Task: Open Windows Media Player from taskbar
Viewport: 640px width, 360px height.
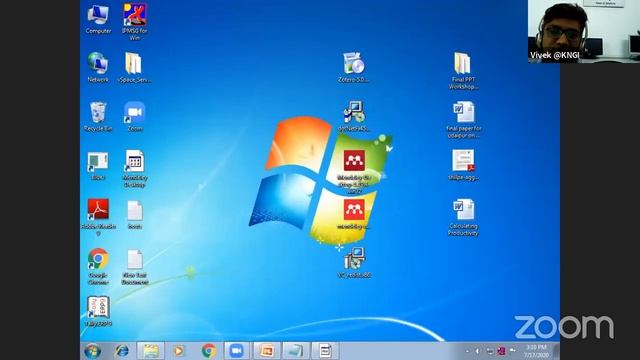Action: tap(179, 351)
